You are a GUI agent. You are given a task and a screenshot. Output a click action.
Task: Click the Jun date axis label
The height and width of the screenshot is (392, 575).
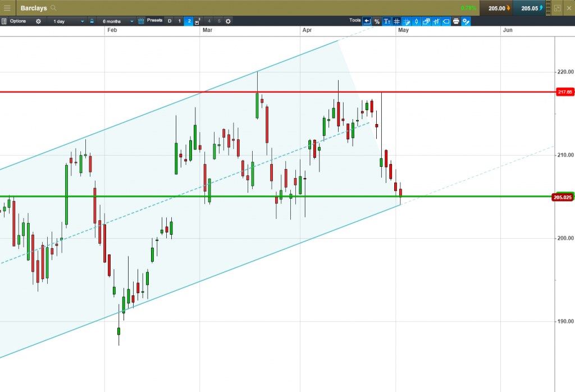point(508,30)
